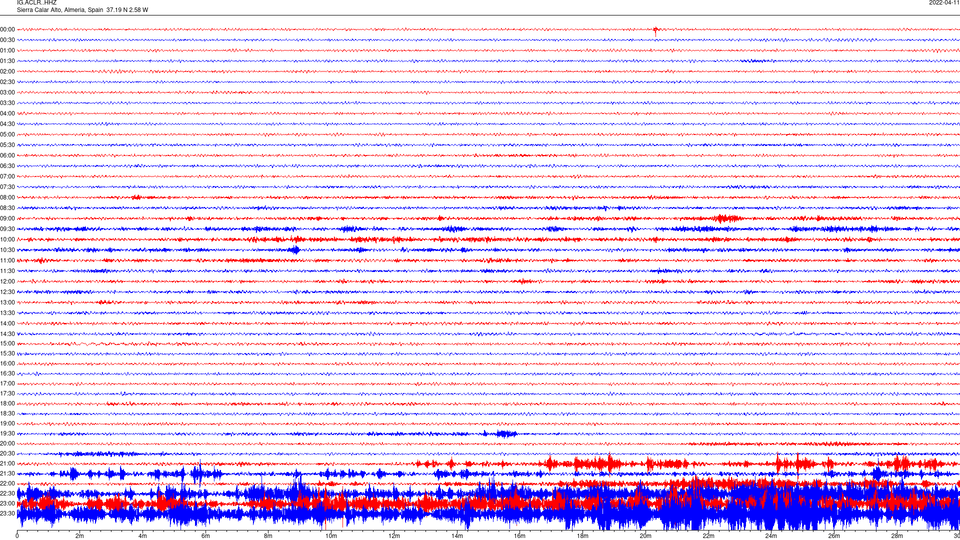Select the 05:30 trace time label
960x540 pixels.
click(7, 144)
